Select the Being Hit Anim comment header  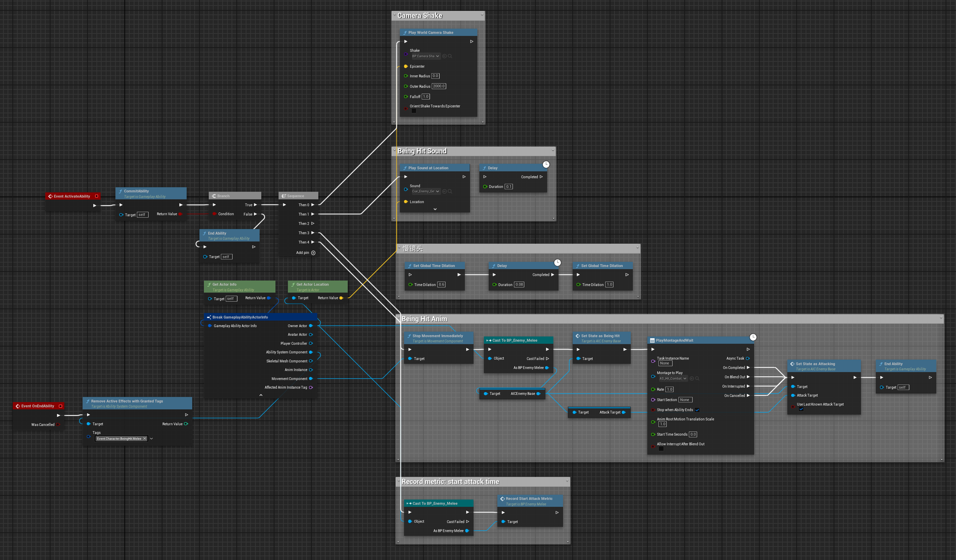[x=424, y=319]
